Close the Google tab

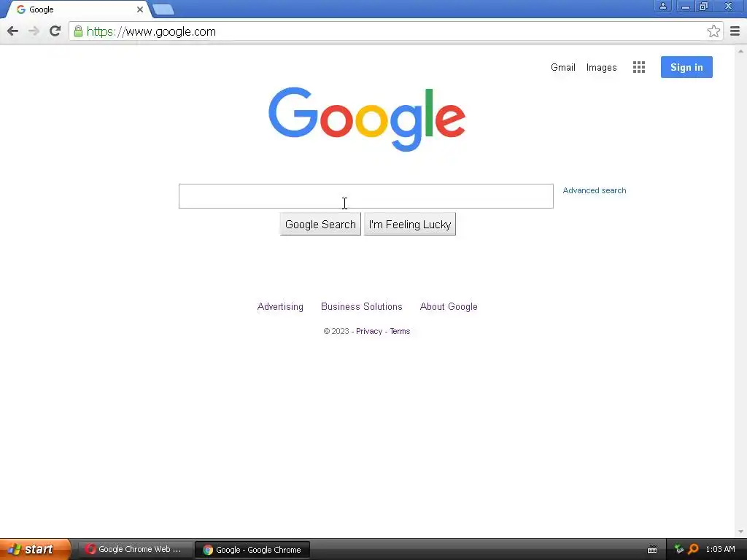[x=139, y=9]
